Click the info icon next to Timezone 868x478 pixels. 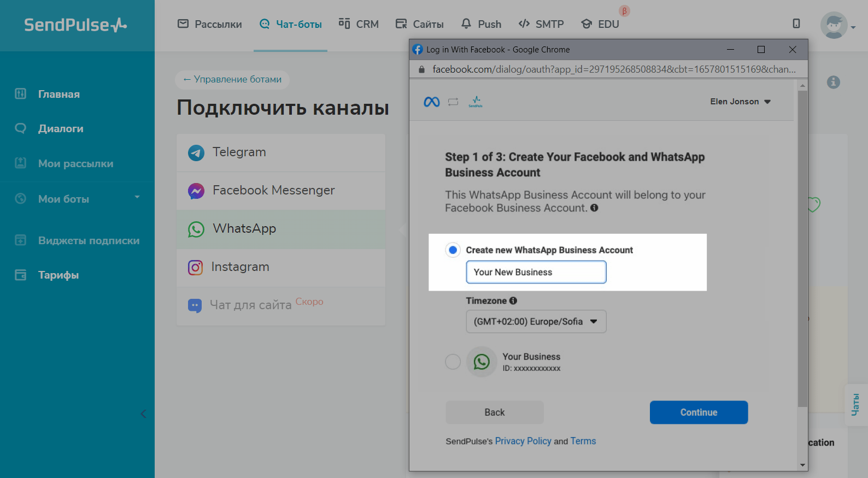tap(513, 300)
